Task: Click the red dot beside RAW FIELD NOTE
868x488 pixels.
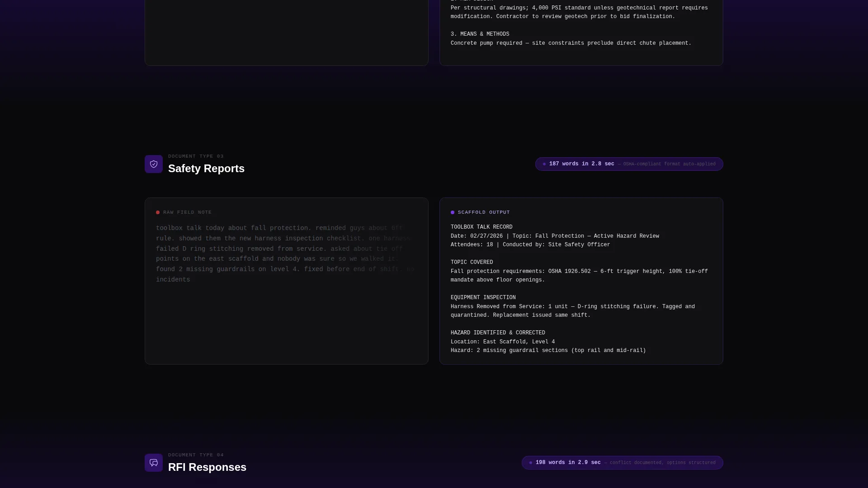Action: coord(158,212)
